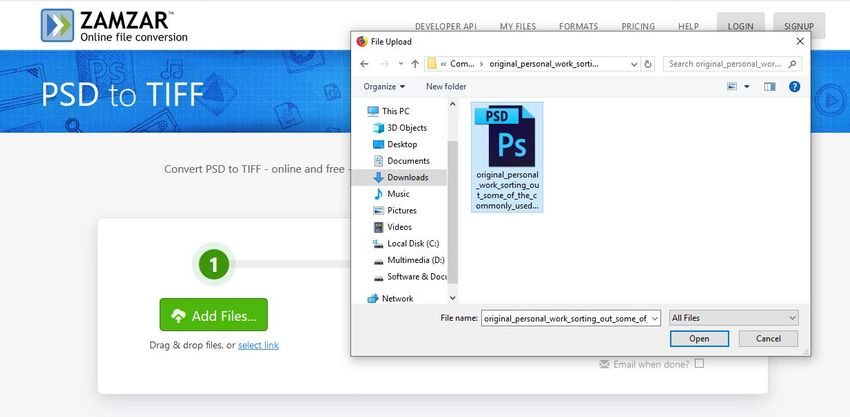Image resolution: width=850 pixels, height=417 pixels.
Task: Open the FORMATS menu item
Action: tap(579, 25)
